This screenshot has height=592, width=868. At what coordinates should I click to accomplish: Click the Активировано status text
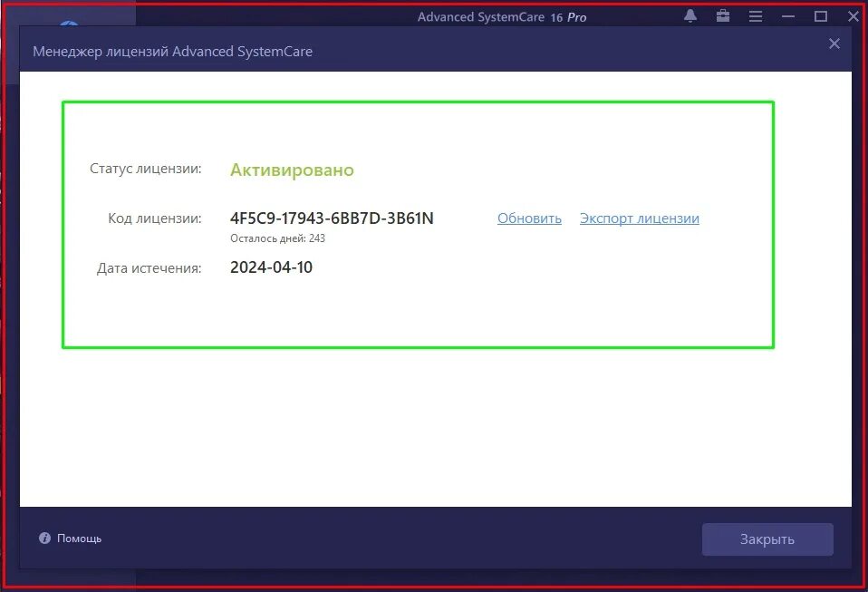[x=292, y=170]
